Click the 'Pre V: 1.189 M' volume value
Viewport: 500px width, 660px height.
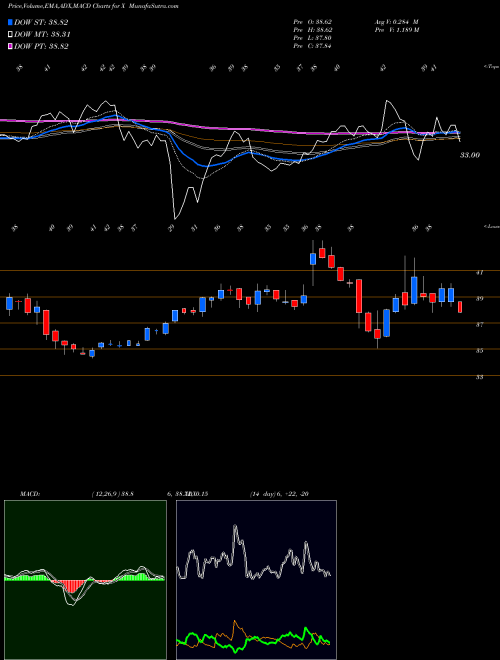[396, 30]
